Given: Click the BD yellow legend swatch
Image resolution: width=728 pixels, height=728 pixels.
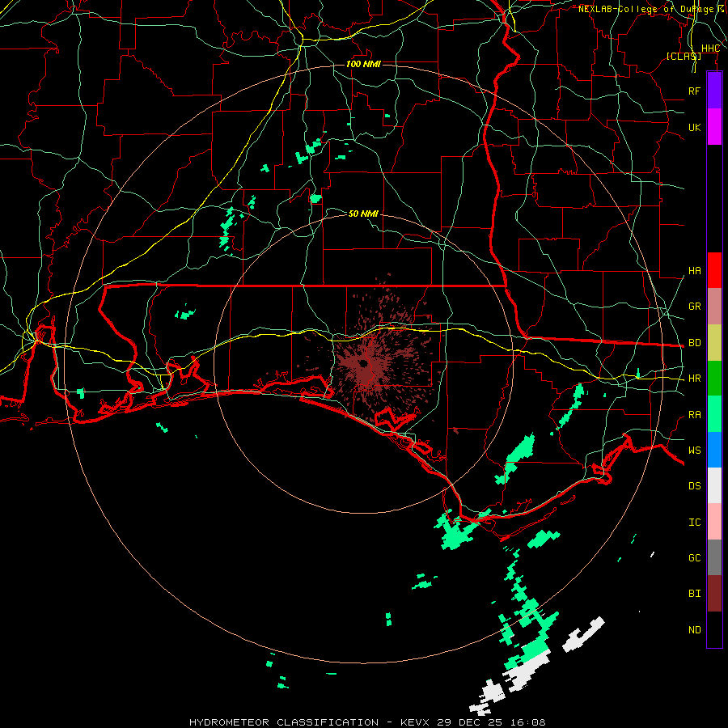Looking at the screenshot, I should [714, 343].
